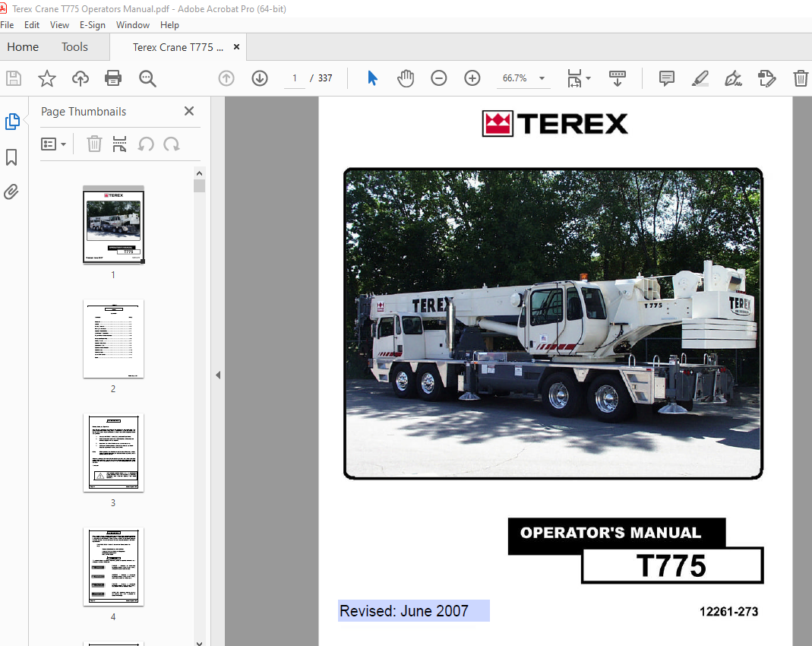Viewport: 812px width, 646px height.
Task: Go to next page arrow
Action: coord(260,78)
